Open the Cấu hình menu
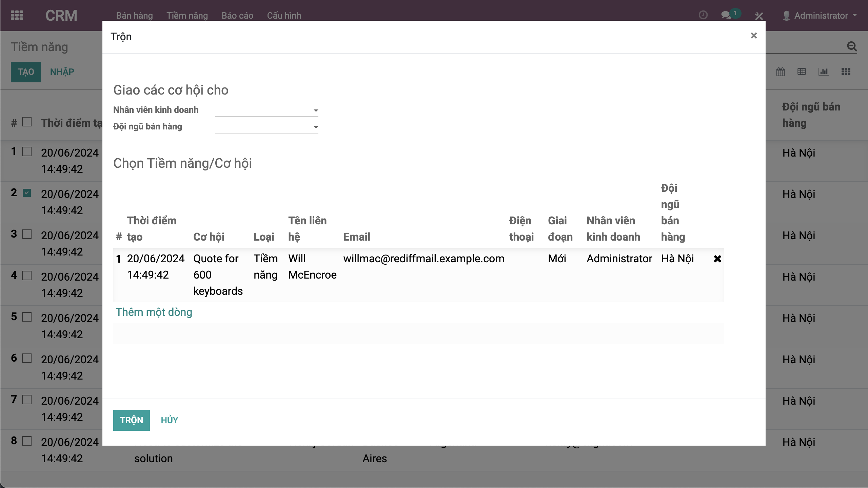 284,16
